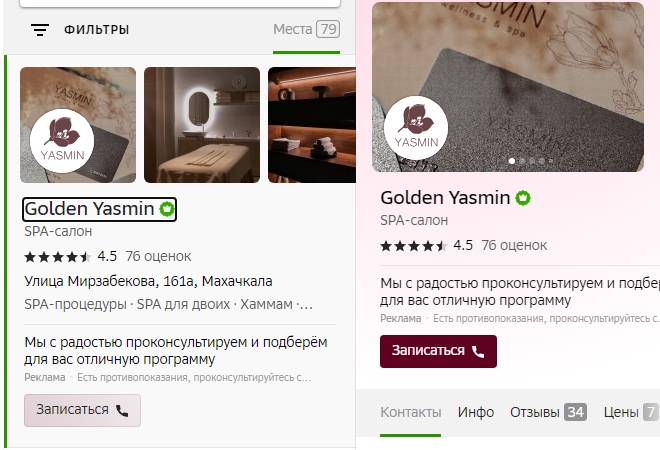Image resolution: width=660 pixels, height=450 pixels.
Task: Open Golden Yasmin title in the list
Action: coord(89,209)
